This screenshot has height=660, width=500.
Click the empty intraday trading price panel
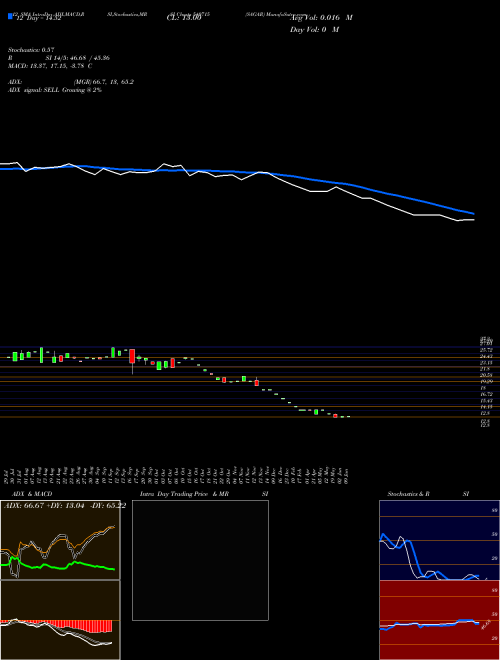coord(200,560)
